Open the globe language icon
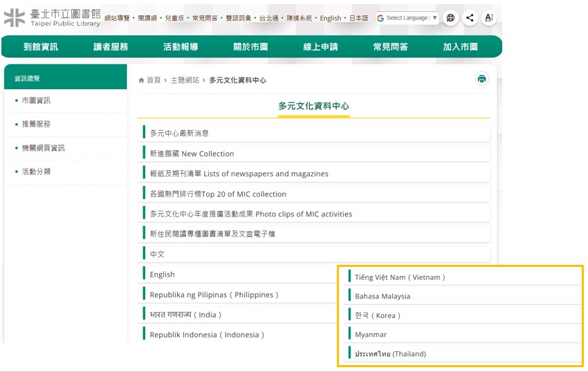This screenshot has width=588, height=372. [450, 18]
